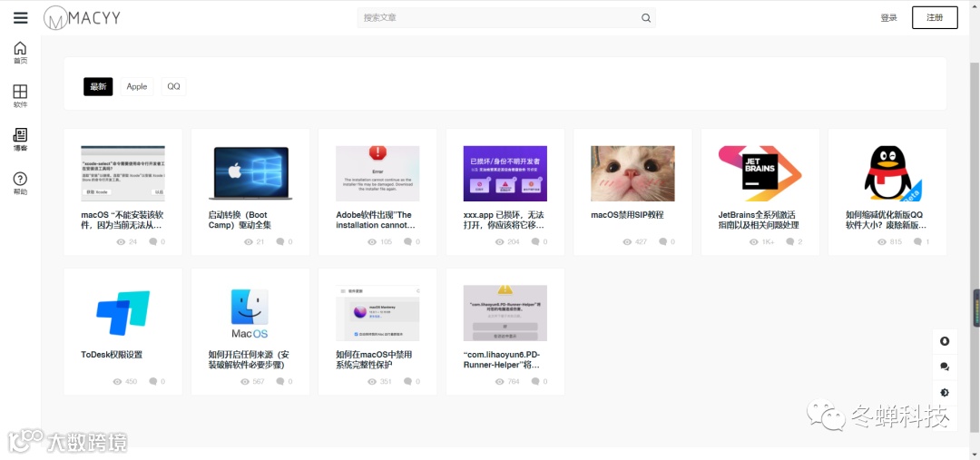This screenshot has height=460, width=980.
Task: Open Boot Camp laptop thumbnail
Action: click(250, 174)
